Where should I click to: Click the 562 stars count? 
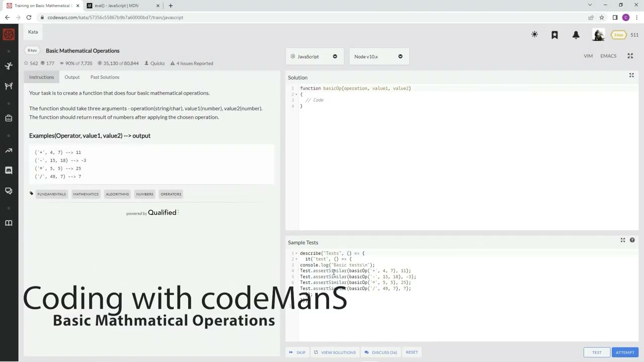coord(31,63)
